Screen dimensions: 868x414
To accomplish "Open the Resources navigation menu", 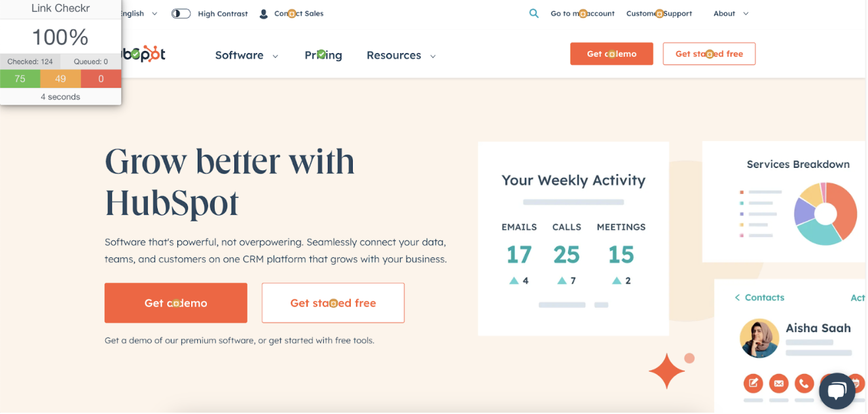I will 401,55.
